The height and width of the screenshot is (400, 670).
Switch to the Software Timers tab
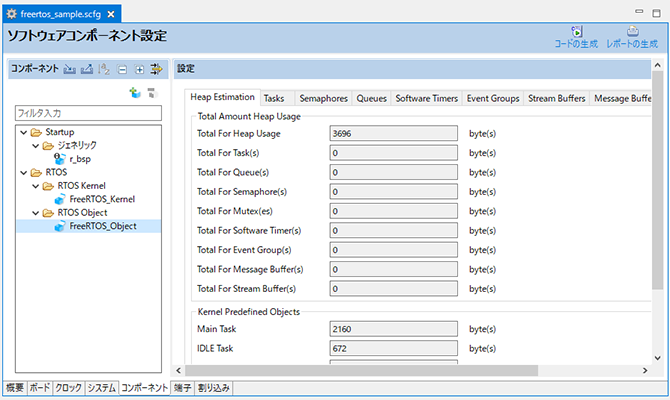pos(426,98)
